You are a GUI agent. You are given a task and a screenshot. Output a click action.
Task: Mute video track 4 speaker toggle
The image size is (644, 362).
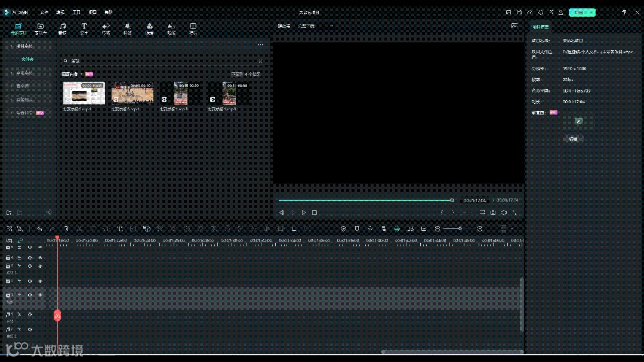[x=30, y=258]
